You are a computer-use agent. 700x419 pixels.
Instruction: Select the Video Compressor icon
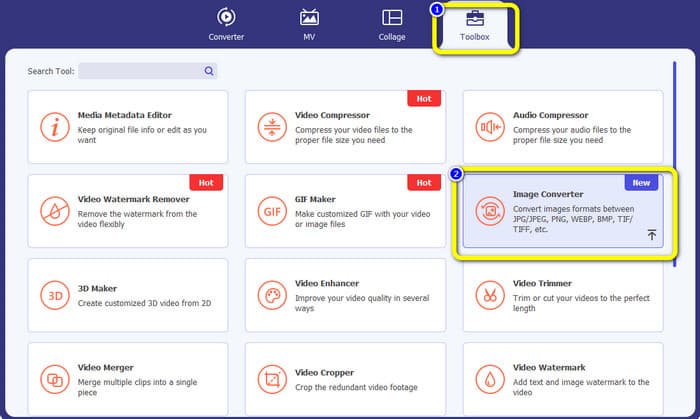pyautogui.click(x=272, y=127)
